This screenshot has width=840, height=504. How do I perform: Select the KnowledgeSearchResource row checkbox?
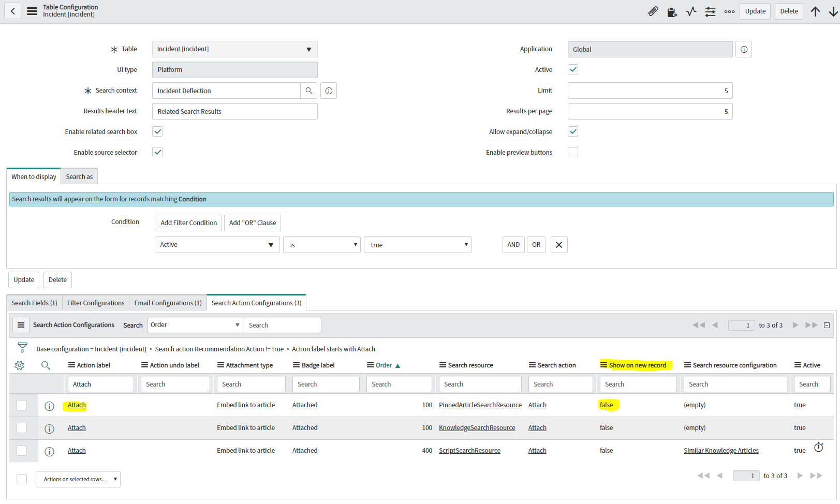pos(22,428)
